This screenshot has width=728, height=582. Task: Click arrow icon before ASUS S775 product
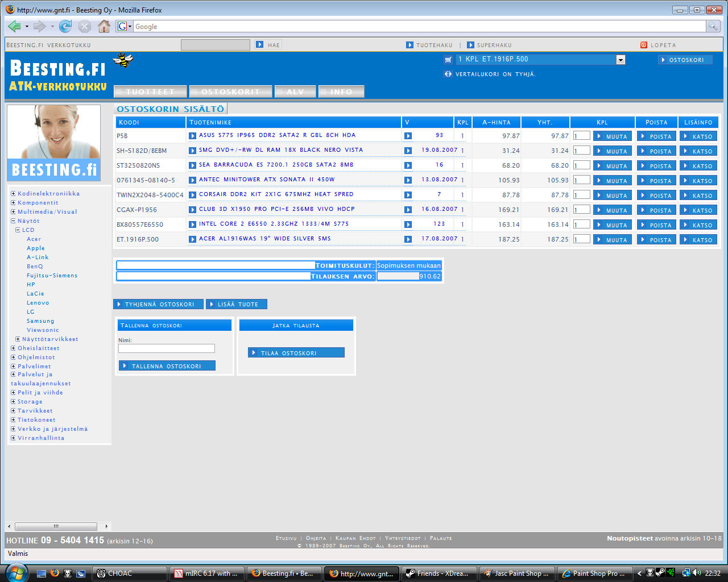(193, 136)
